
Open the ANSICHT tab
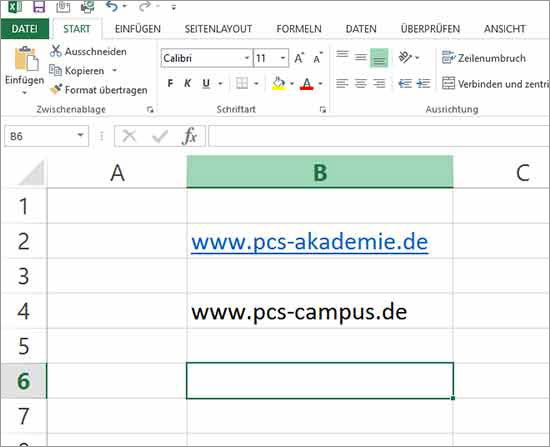tap(505, 29)
